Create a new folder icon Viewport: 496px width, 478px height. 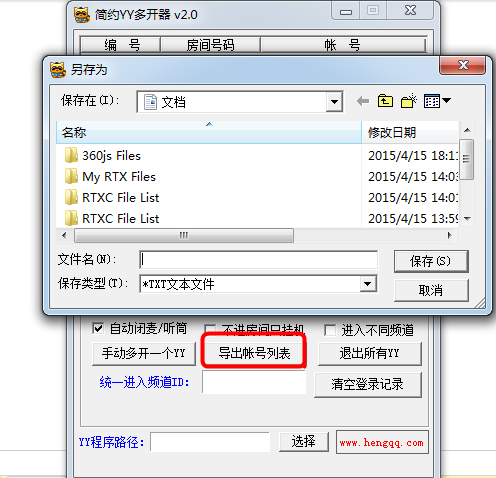pos(409,101)
